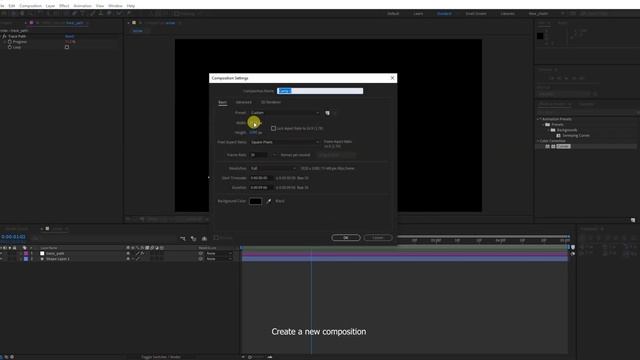Image resolution: width=640 pixels, height=360 pixels.
Task: Toggle the Loop stopwatch in Effect Controls
Action: point(10,47)
